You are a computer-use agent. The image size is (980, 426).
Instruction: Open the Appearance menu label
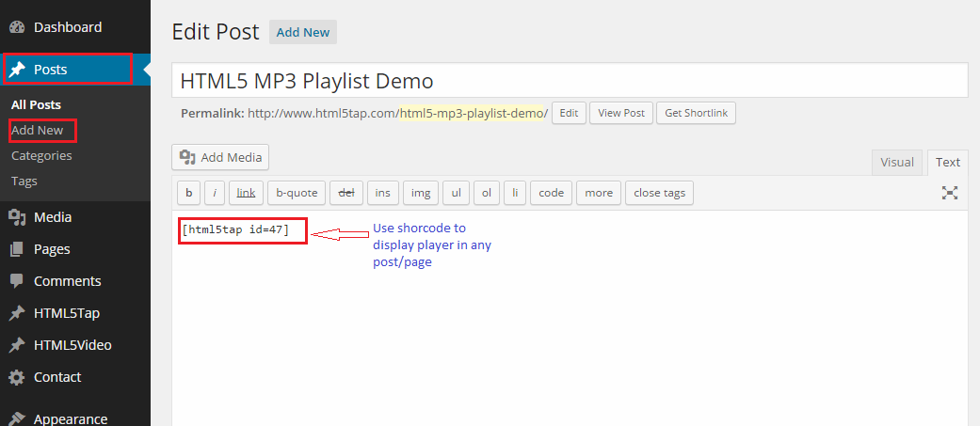(x=71, y=419)
